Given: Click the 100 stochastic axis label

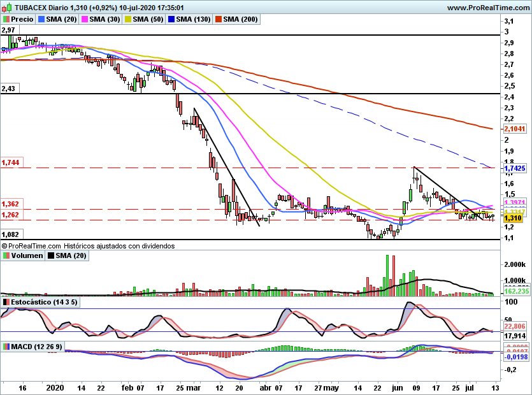Looking at the screenshot, I should (511, 302).
